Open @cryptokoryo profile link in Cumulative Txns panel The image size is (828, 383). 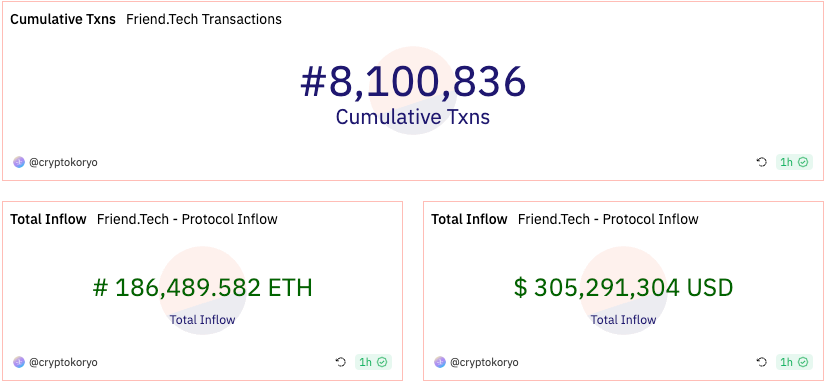63,162
